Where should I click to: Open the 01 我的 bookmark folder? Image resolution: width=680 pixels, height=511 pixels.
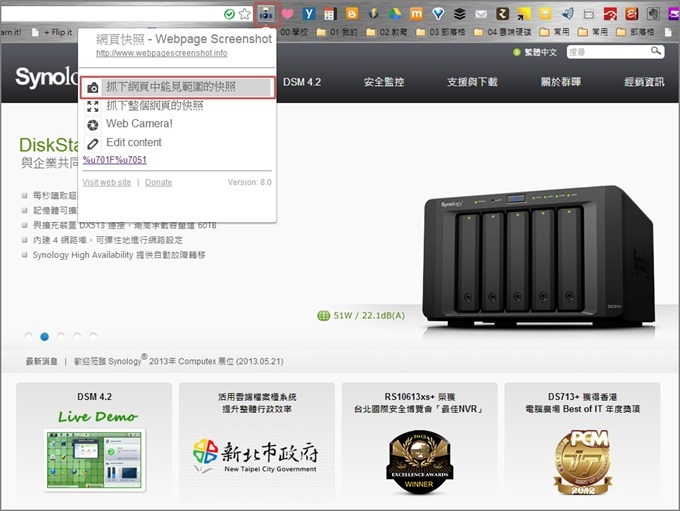(x=337, y=32)
